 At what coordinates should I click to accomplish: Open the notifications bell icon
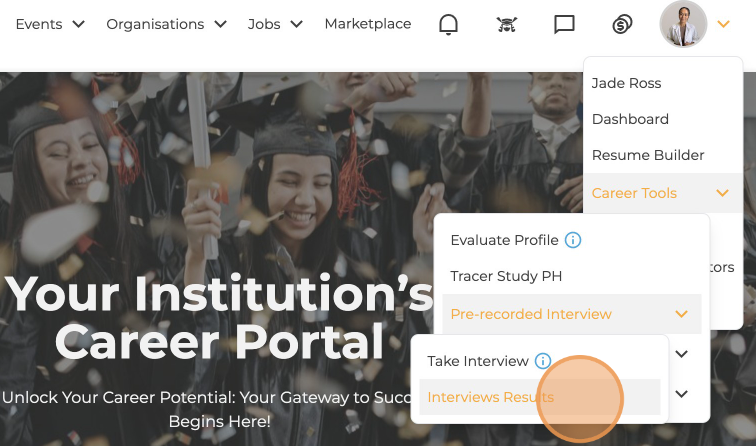coord(448,24)
